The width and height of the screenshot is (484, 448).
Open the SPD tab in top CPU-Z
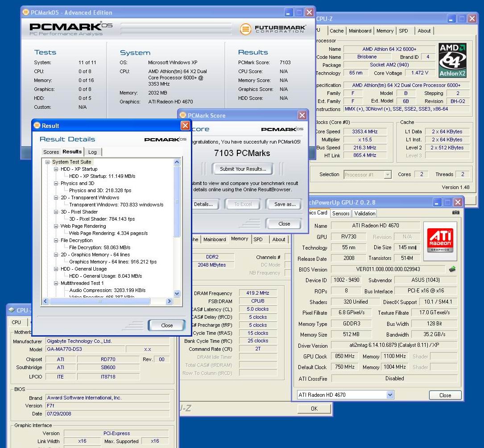click(x=403, y=31)
